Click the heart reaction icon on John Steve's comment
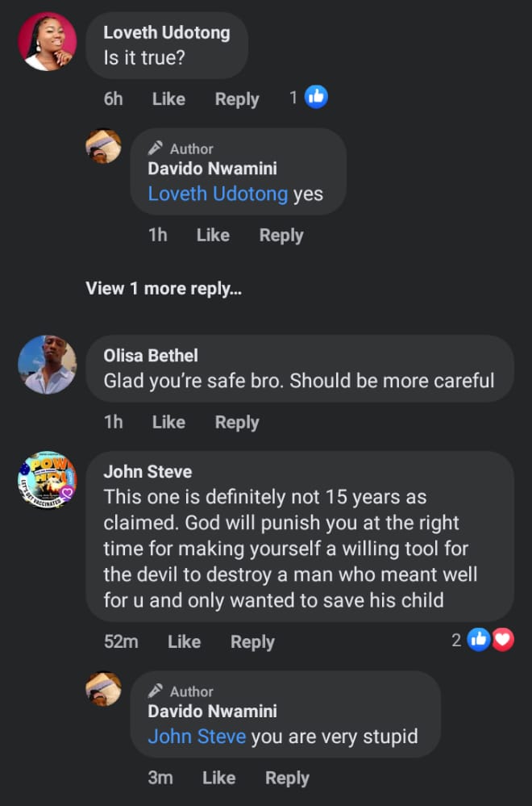 tap(503, 641)
